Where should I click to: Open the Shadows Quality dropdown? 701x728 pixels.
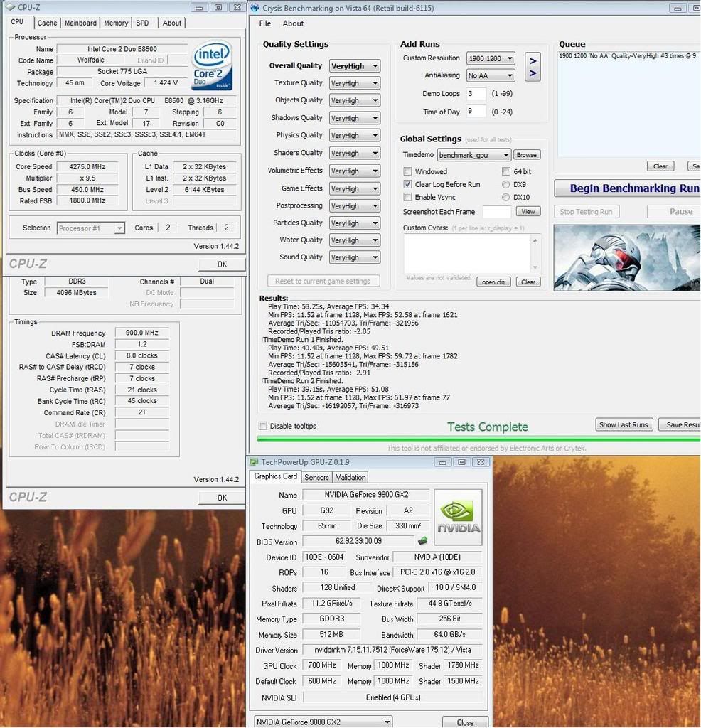[x=355, y=118]
